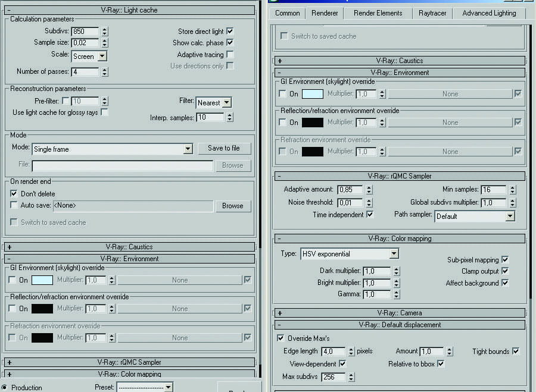The image size is (536, 392).
Task: Expand the left V-Ray rQMC Sampler rollout
Action: tap(129, 362)
